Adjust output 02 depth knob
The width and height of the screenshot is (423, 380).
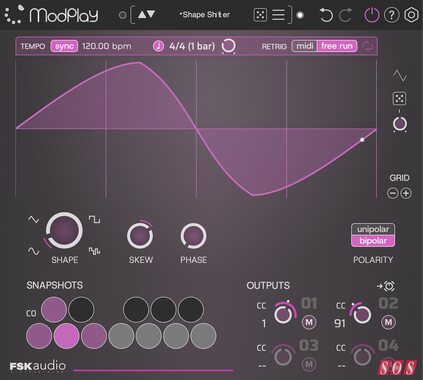[361, 314]
